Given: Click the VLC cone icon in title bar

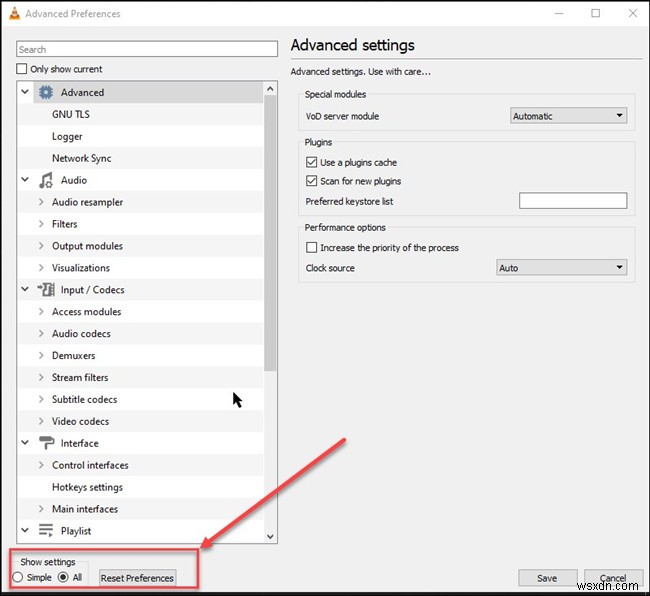Looking at the screenshot, I should (x=15, y=13).
